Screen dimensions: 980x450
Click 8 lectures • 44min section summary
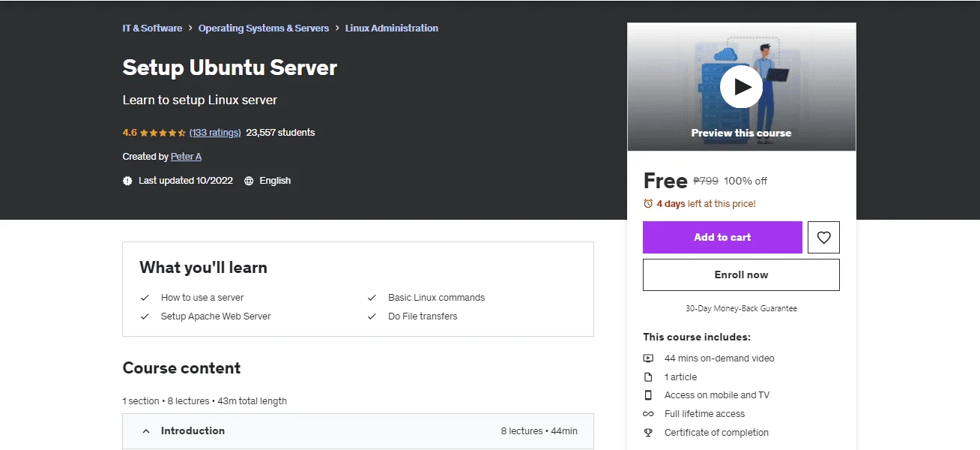click(539, 431)
